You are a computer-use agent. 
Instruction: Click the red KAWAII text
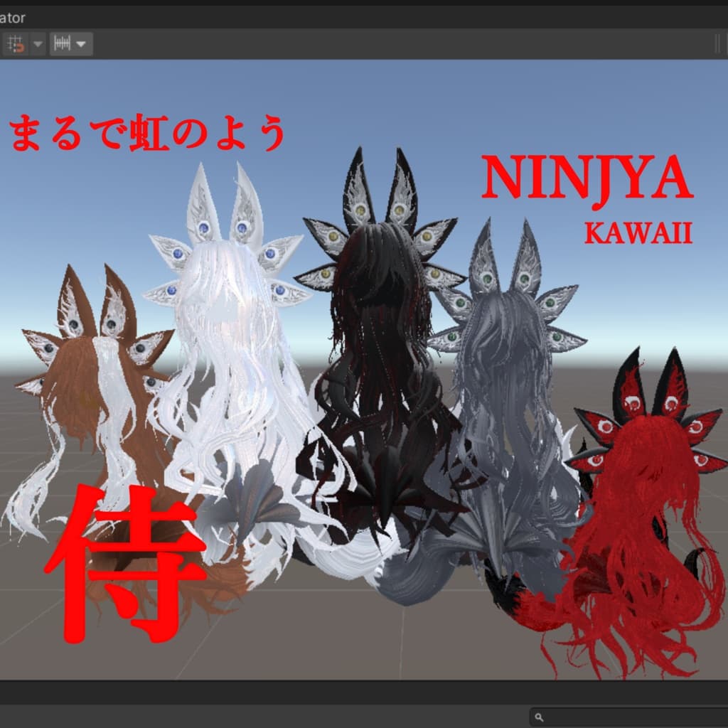(638, 233)
